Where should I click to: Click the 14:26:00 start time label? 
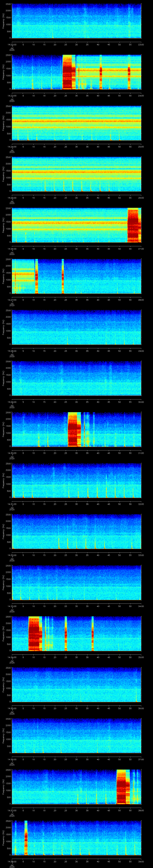click(12, 249)
